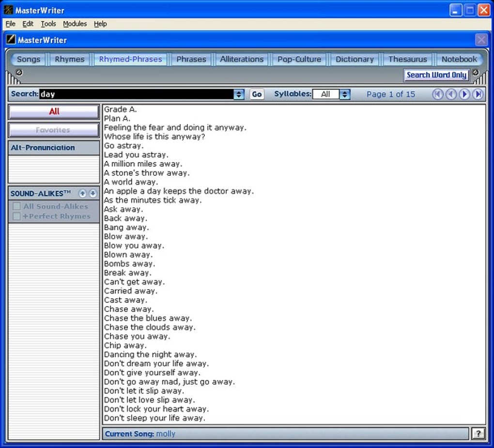
Task: Select "Feeling the fear and doing it anyway."
Action: [x=175, y=127]
